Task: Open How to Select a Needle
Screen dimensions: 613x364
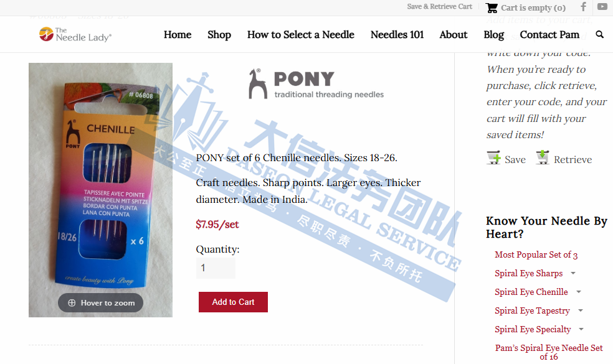Action: tap(301, 35)
